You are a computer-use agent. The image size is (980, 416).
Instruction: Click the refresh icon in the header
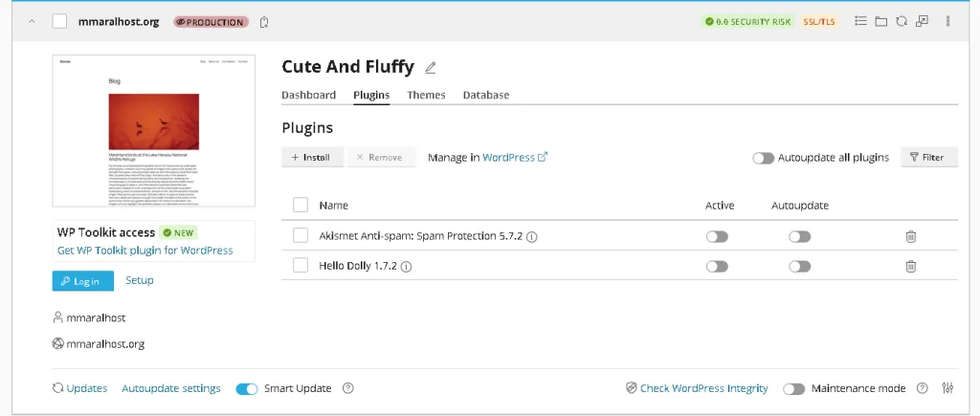(902, 21)
